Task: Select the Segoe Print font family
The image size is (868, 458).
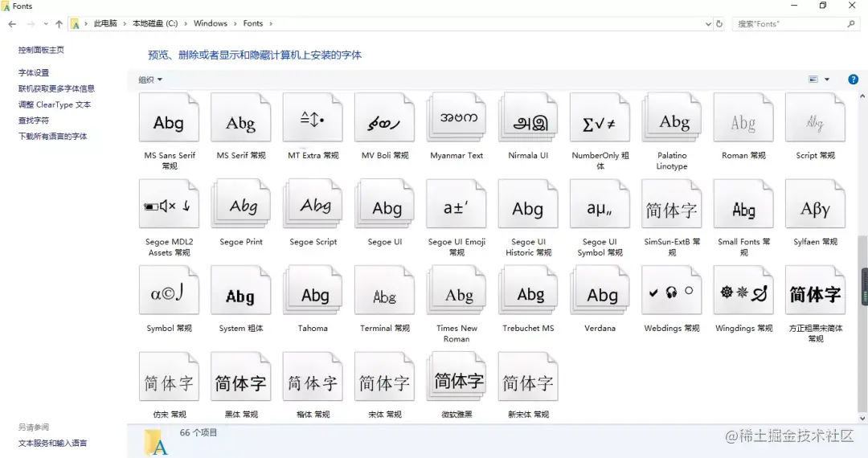Action: [241, 203]
